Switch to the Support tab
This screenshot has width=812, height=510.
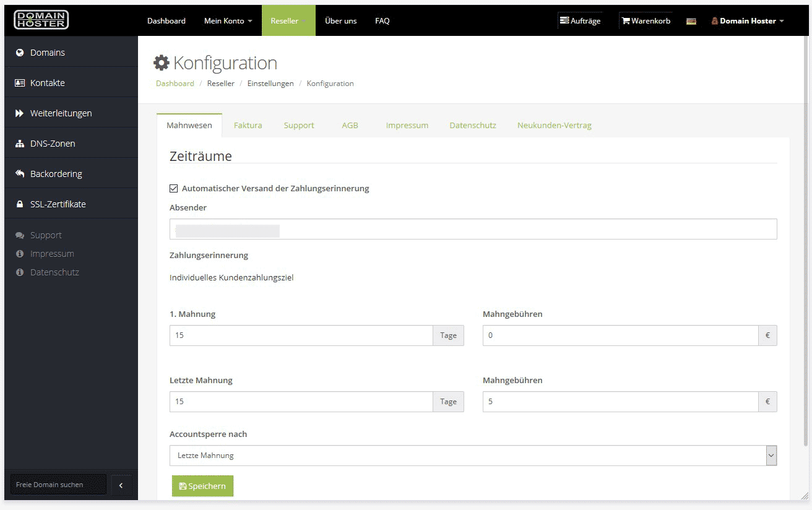click(299, 125)
